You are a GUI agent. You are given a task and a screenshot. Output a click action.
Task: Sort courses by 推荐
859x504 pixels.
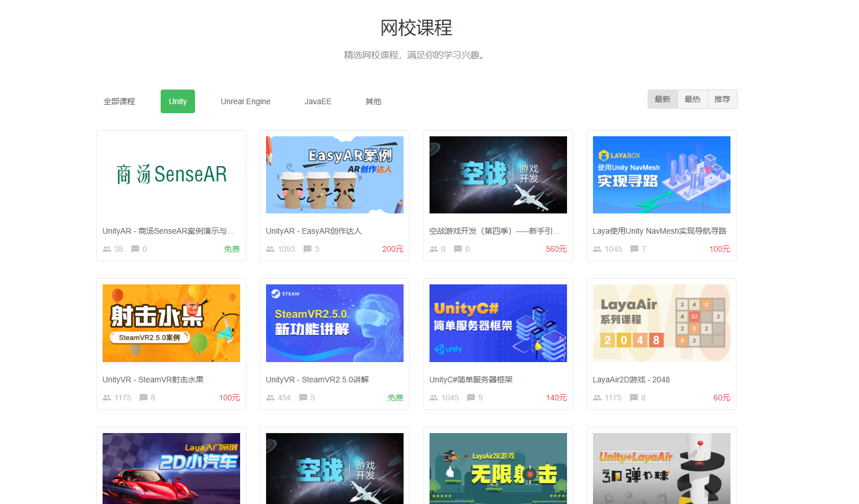[723, 99]
